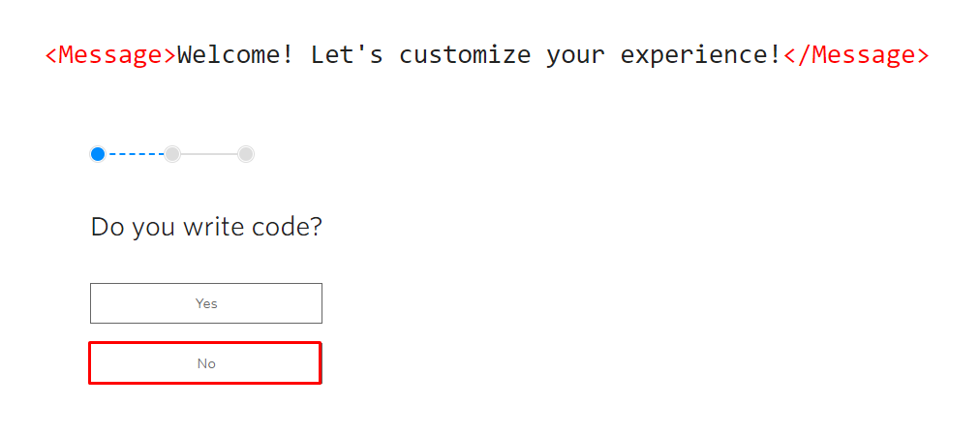Image resolution: width=980 pixels, height=438 pixels.
Task: Click the opening red <Message> tag
Action: (x=110, y=55)
